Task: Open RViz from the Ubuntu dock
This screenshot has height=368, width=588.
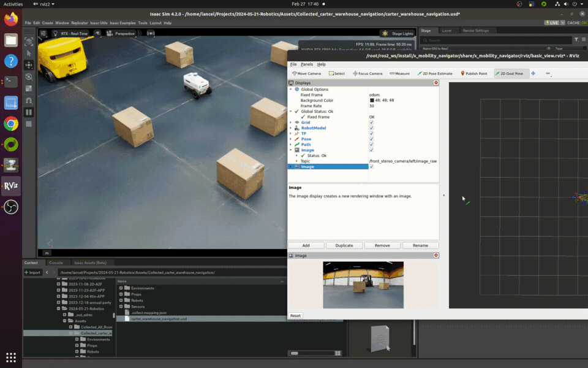Action: pyautogui.click(x=11, y=186)
